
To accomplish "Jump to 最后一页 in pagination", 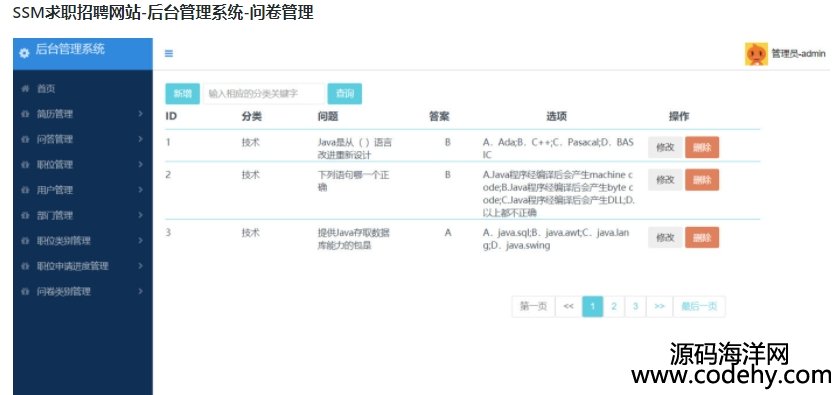I will pyautogui.click(x=699, y=307).
